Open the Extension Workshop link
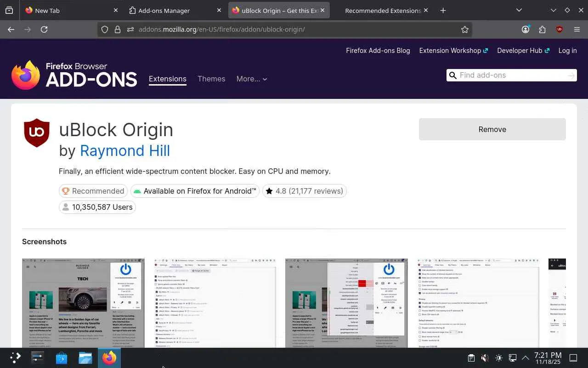The image size is (588, 368). pos(453,51)
